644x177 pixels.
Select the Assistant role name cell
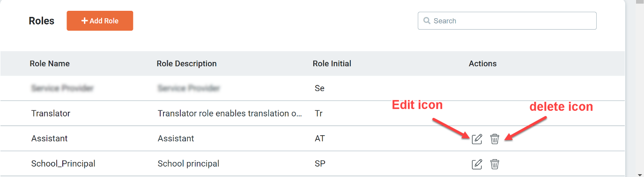click(x=49, y=139)
